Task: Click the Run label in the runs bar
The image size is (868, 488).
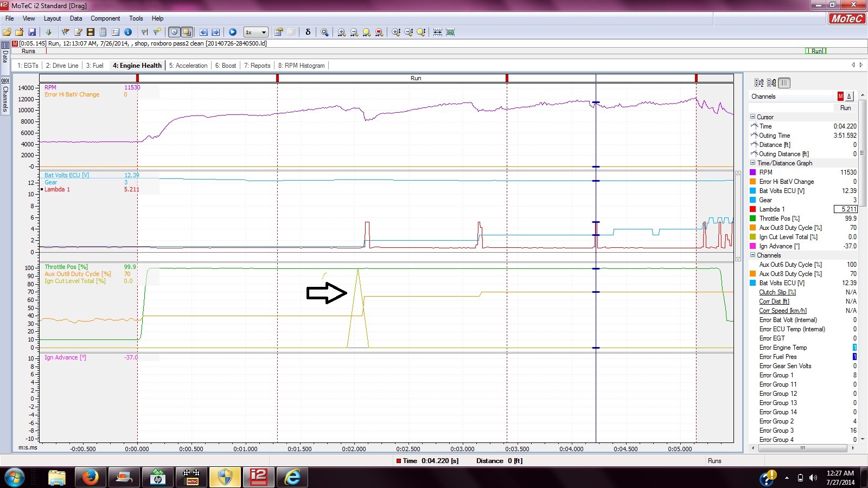Action: [x=816, y=51]
